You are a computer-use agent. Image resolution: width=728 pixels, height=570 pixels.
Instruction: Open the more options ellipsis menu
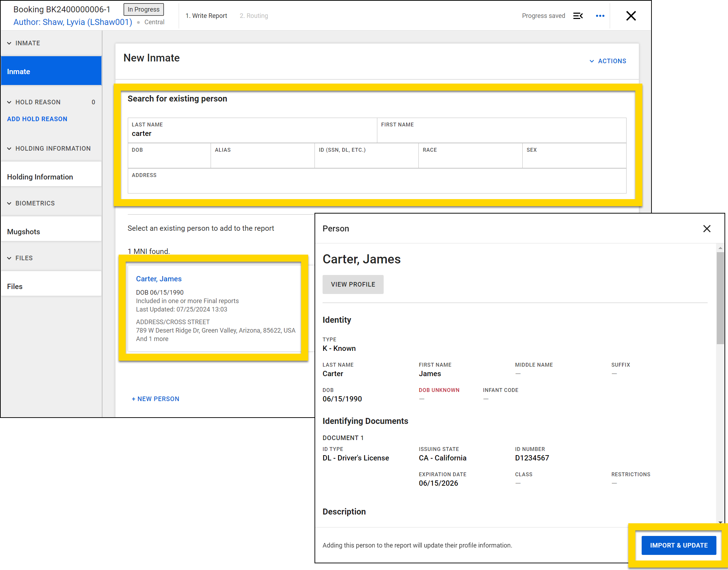tap(600, 15)
